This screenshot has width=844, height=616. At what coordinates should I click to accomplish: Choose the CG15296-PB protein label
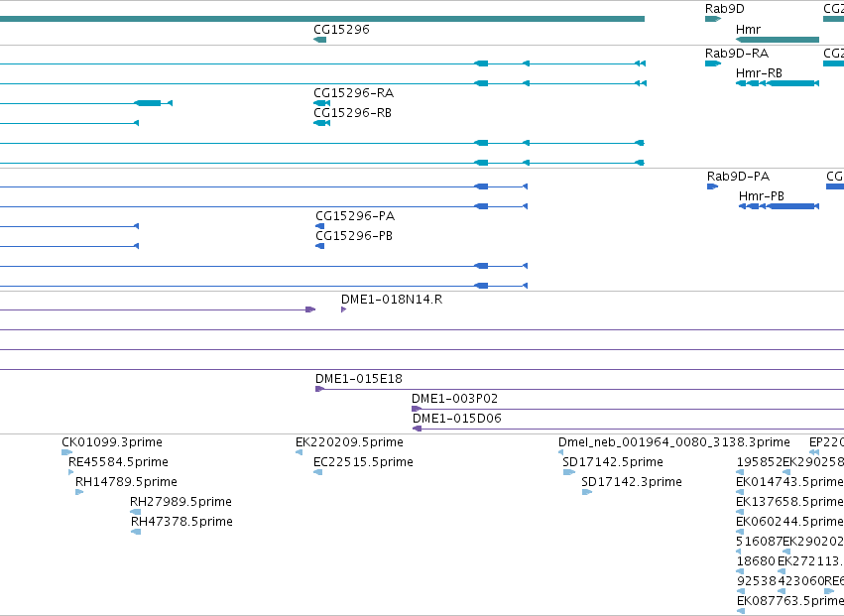[x=354, y=236]
